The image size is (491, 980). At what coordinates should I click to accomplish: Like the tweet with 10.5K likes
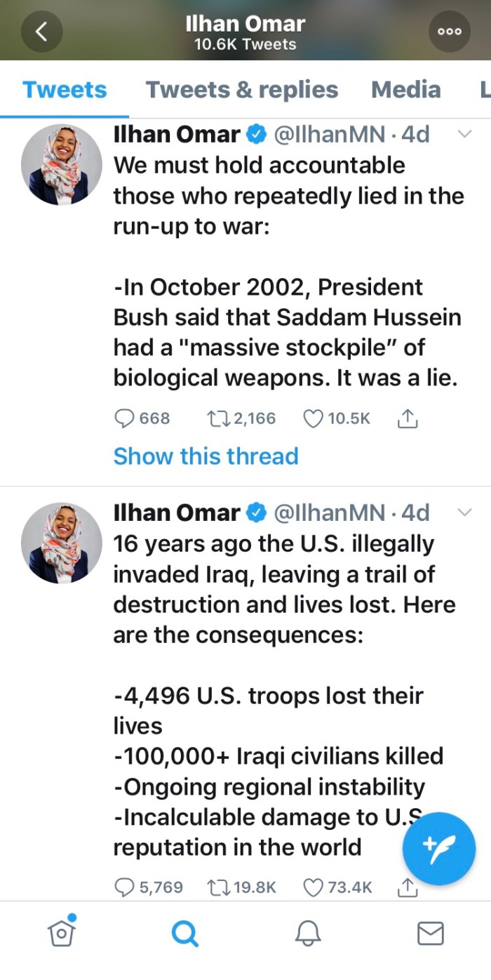click(x=313, y=418)
